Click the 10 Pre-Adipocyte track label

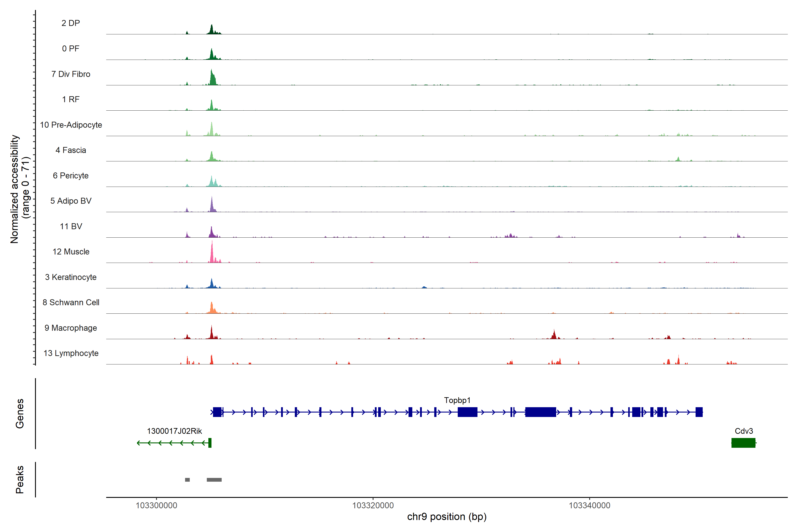(71, 125)
